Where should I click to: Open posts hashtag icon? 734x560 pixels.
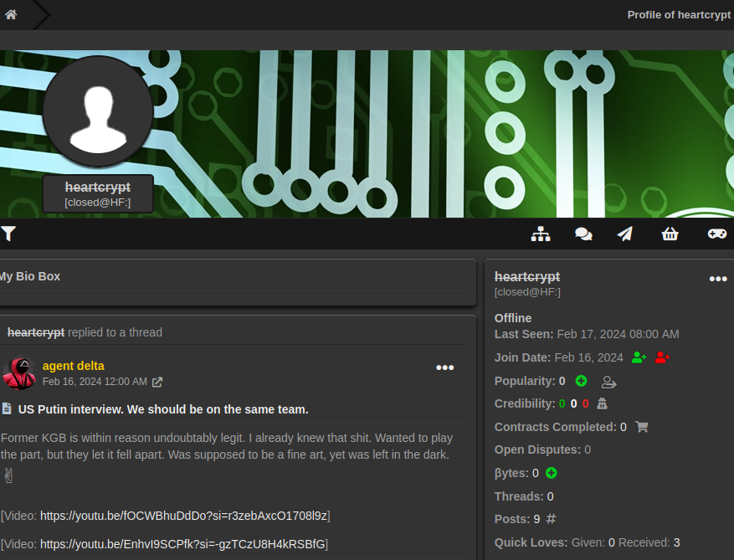551,519
